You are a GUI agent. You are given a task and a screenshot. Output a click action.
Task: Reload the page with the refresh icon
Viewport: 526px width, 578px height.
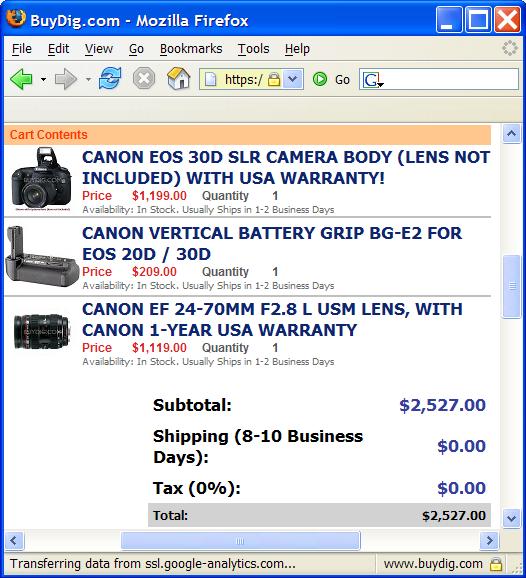pyautogui.click(x=110, y=79)
